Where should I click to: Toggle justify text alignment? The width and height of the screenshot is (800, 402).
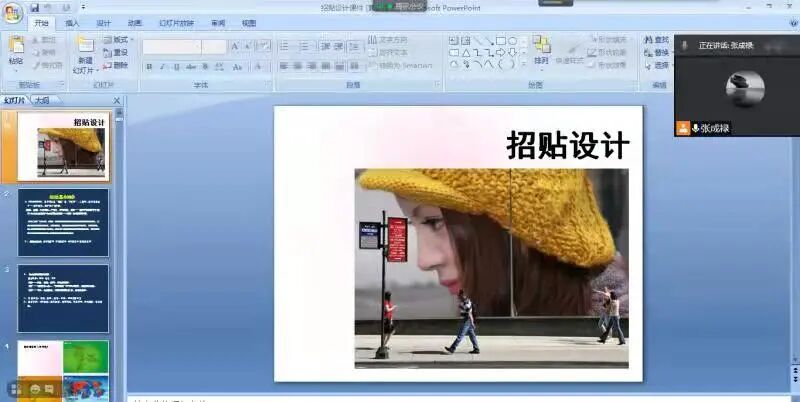[326, 66]
